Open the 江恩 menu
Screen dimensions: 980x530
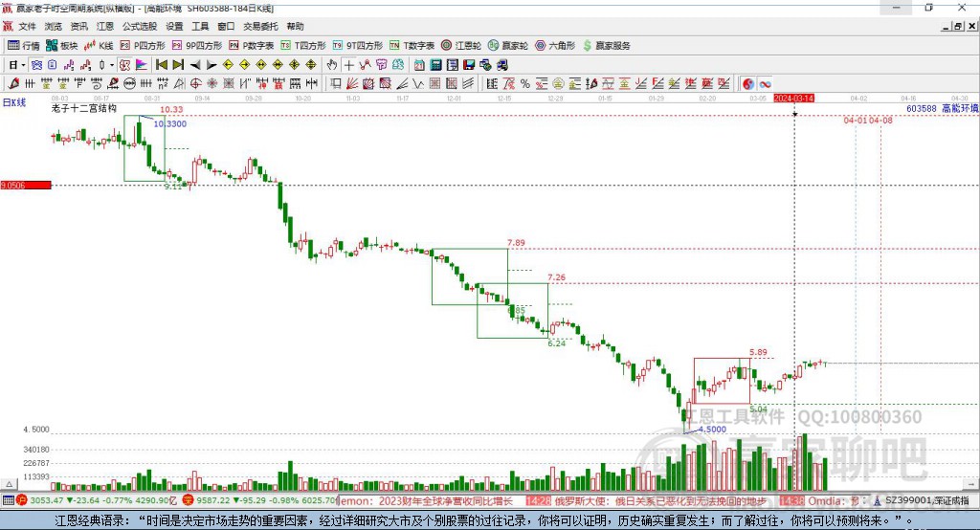tap(105, 26)
